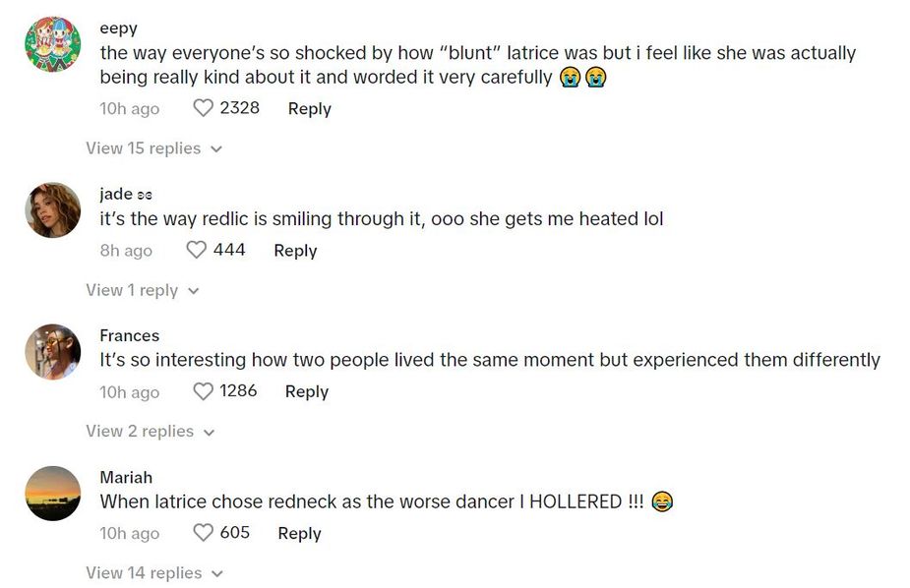Show the single reply to jade's comment
Image resolution: width=910 pixels, height=588 pixels.
133,290
